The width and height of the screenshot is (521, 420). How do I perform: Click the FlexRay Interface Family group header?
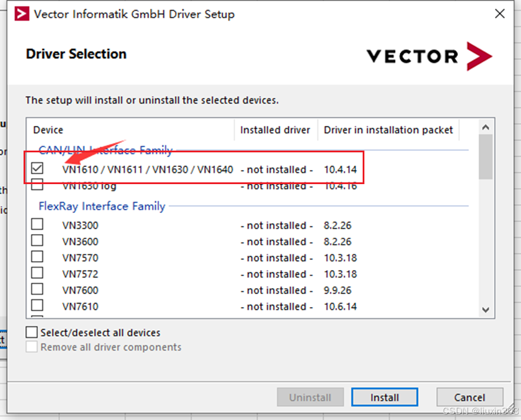click(x=102, y=206)
